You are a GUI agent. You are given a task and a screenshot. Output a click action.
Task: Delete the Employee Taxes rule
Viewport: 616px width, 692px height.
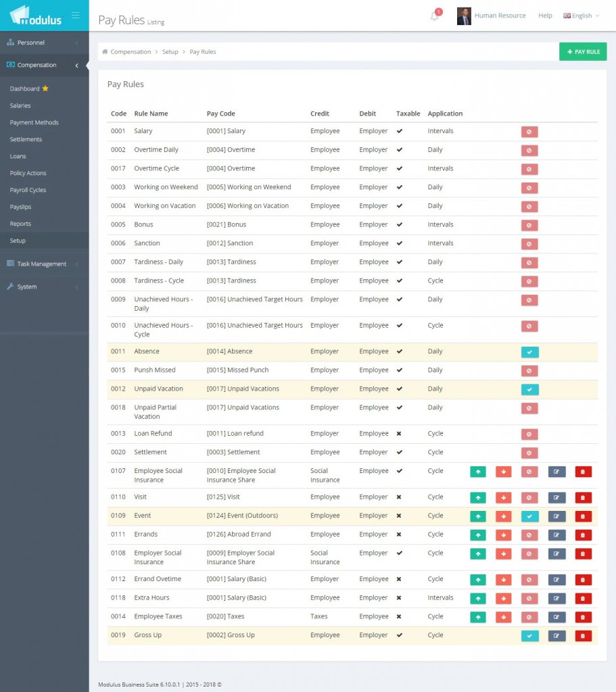tap(583, 616)
